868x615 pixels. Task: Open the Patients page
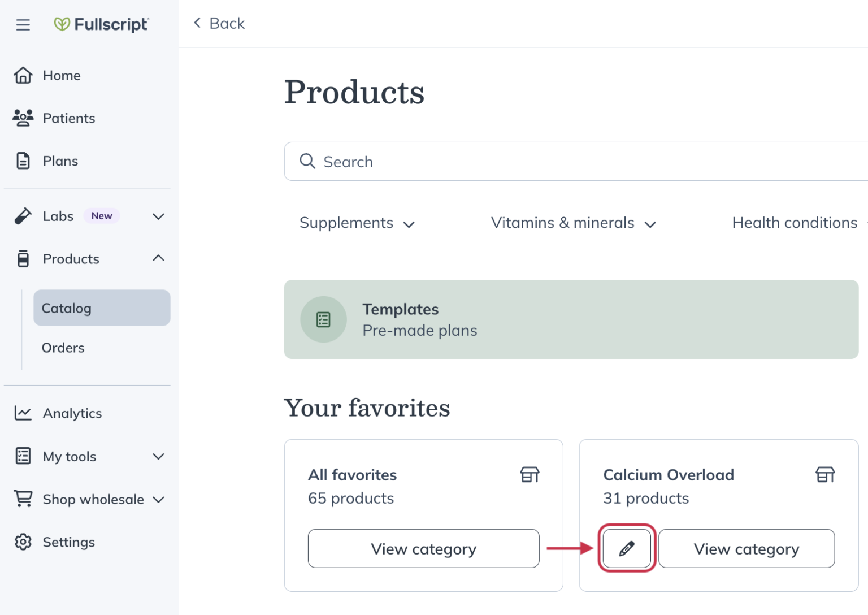[68, 118]
